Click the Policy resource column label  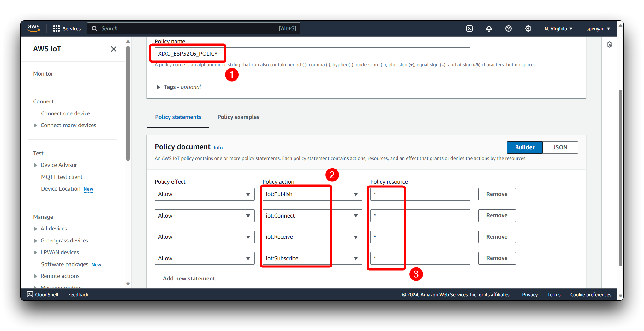[x=389, y=182]
